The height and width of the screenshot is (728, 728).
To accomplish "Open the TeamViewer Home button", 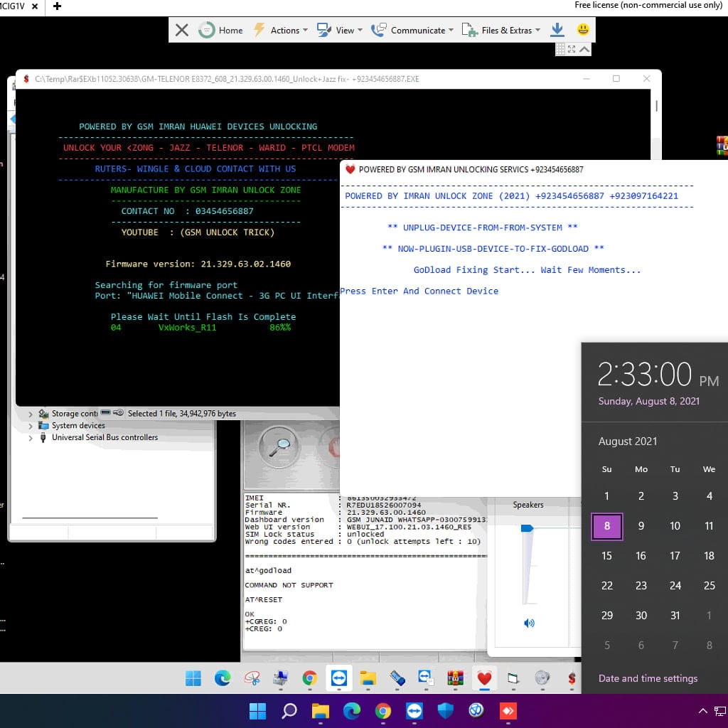I will pyautogui.click(x=220, y=30).
